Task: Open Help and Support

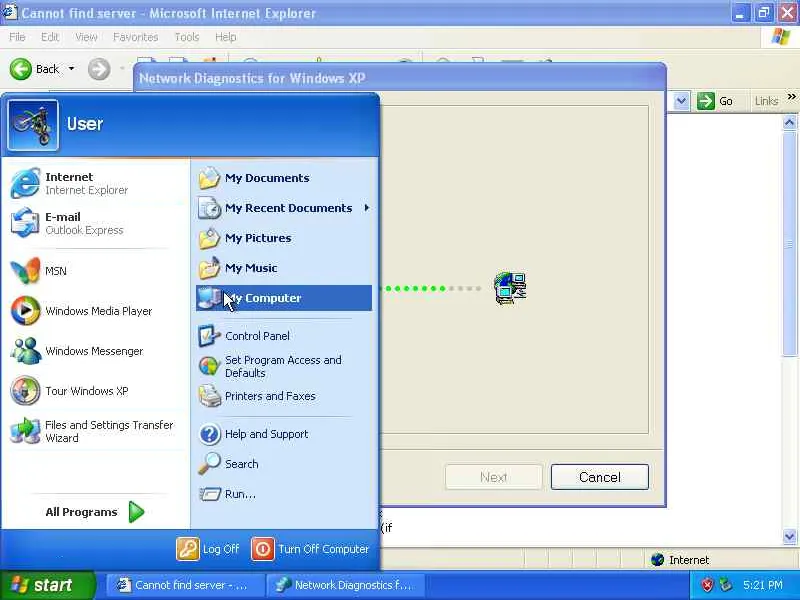Action: point(284,434)
